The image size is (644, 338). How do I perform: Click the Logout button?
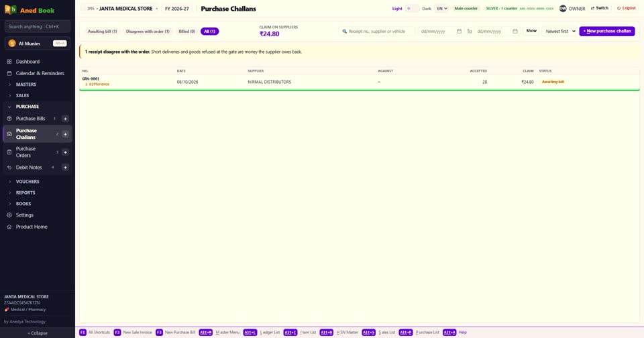(x=626, y=8)
